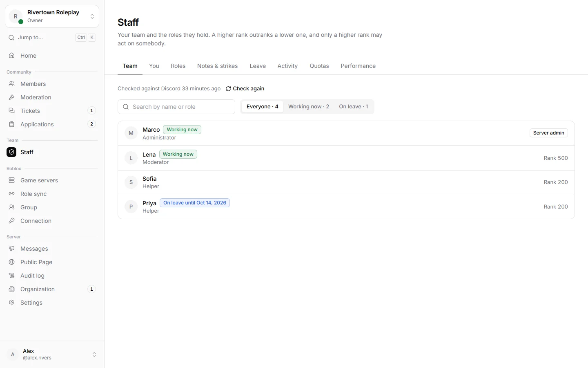Click the Messages megaphone icon
The height and width of the screenshot is (368, 588).
point(12,249)
